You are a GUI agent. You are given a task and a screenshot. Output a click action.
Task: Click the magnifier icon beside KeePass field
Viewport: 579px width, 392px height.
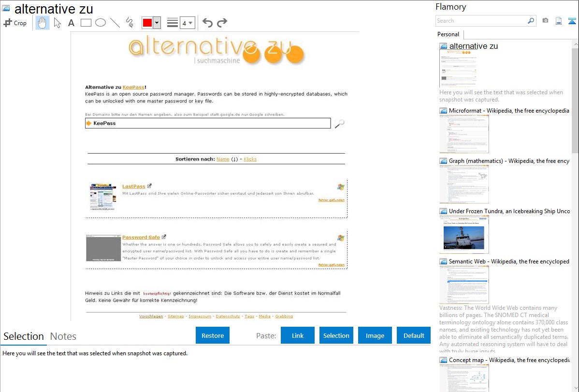coord(339,124)
